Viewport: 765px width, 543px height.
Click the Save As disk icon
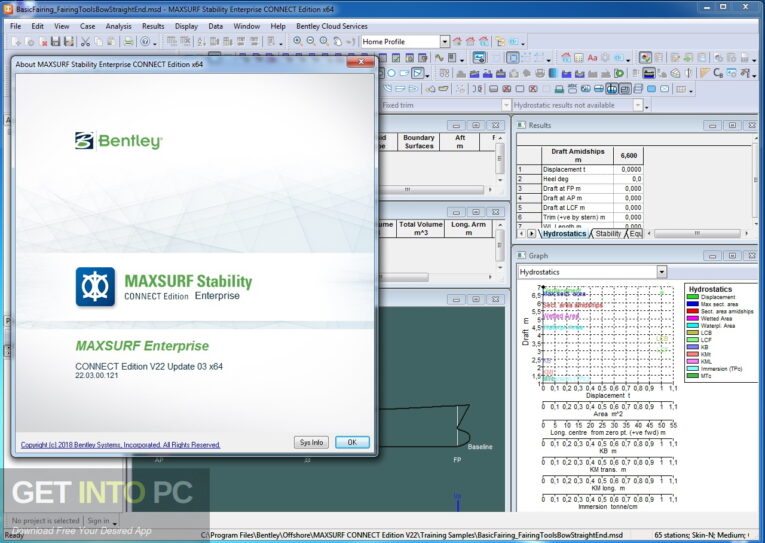69,42
